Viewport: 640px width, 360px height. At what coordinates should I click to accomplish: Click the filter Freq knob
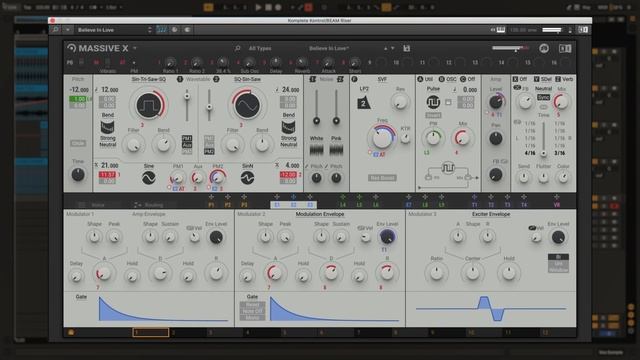382,138
